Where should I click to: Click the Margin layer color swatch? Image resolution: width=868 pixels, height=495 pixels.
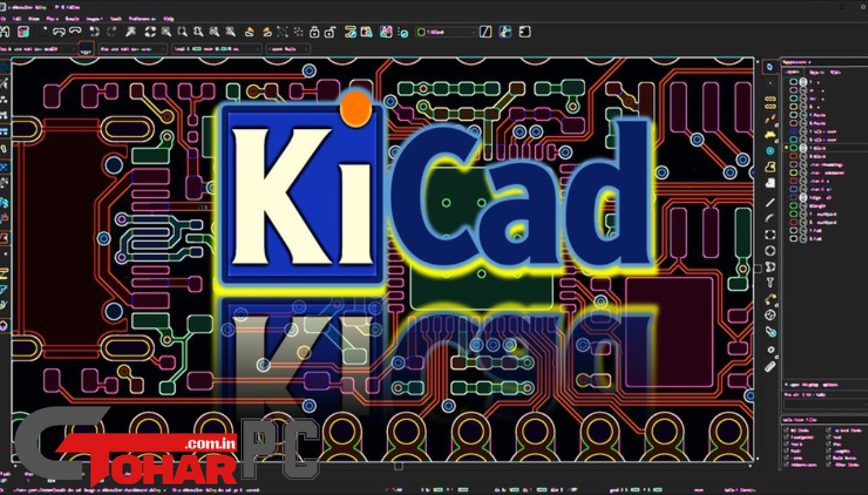click(x=793, y=205)
